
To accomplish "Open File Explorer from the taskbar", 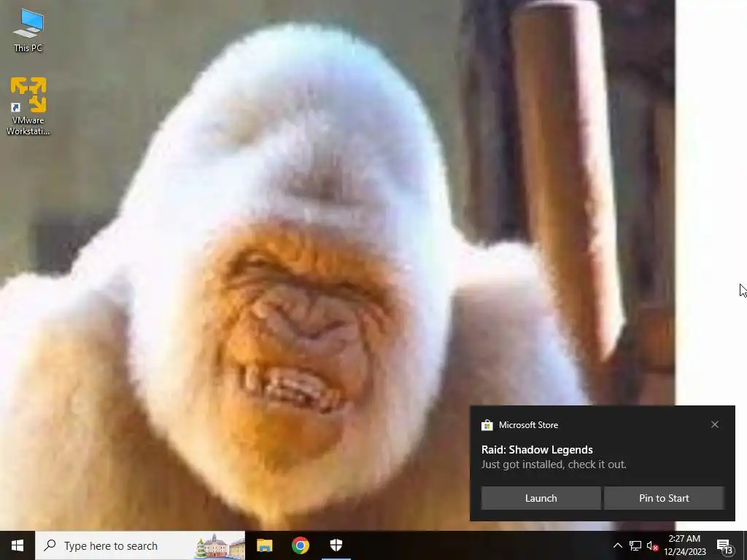I will (264, 545).
